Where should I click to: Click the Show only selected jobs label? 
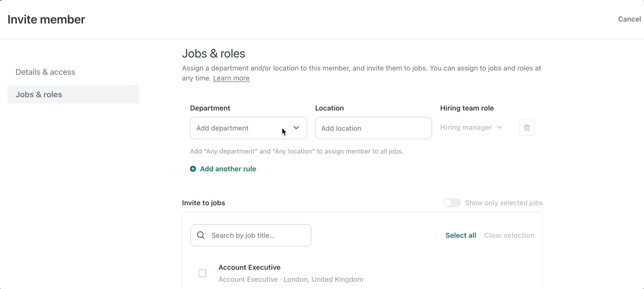tap(503, 203)
